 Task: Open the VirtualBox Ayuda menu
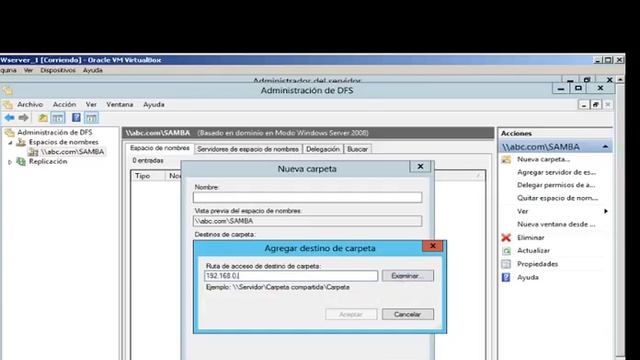(x=93, y=70)
